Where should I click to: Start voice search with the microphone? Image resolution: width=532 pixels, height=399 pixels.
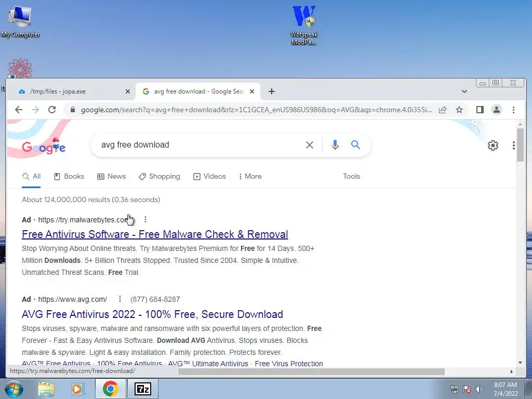click(335, 145)
